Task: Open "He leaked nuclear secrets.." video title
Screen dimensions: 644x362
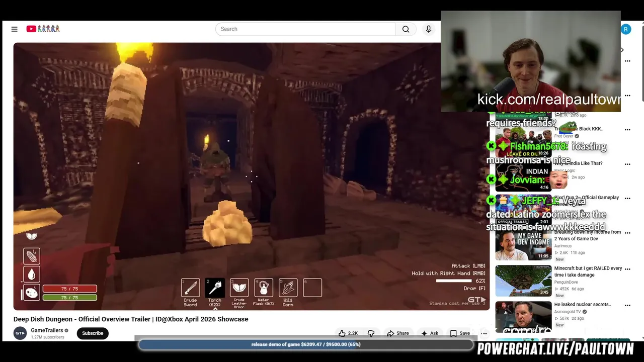Action: 583,304
